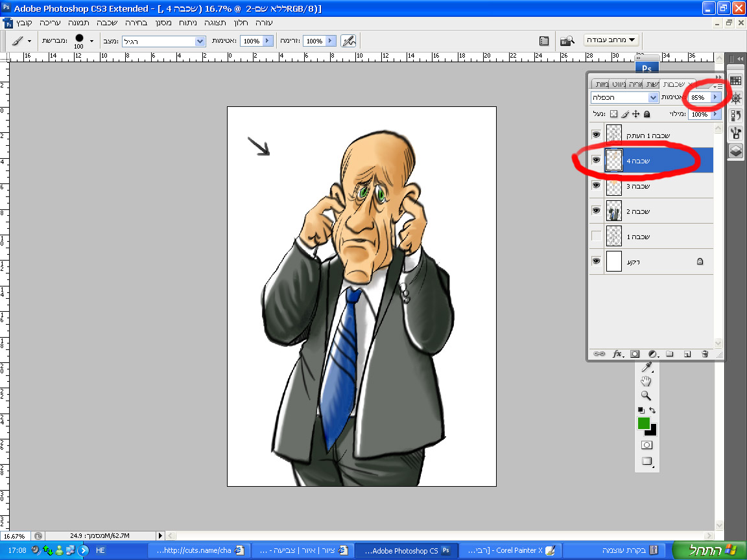Open the fx layer style menu
The width and height of the screenshot is (747, 560).
[x=617, y=354]
